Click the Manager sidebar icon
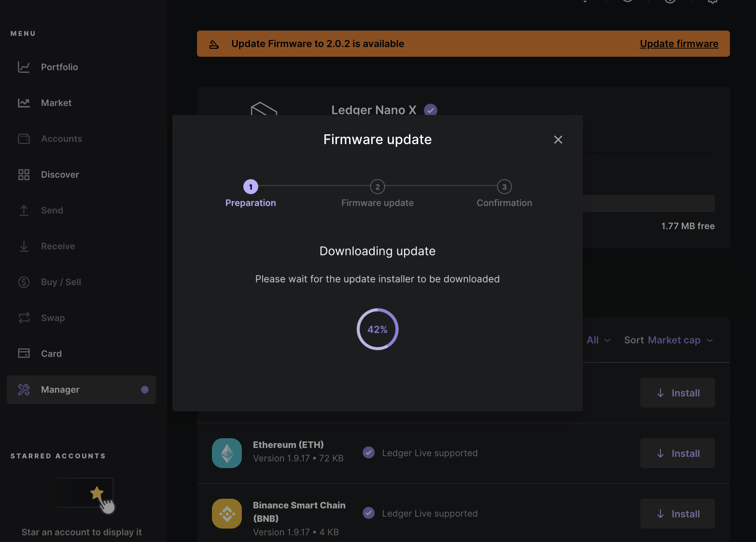This screenshot has height=542, width=756. point(24,389)
